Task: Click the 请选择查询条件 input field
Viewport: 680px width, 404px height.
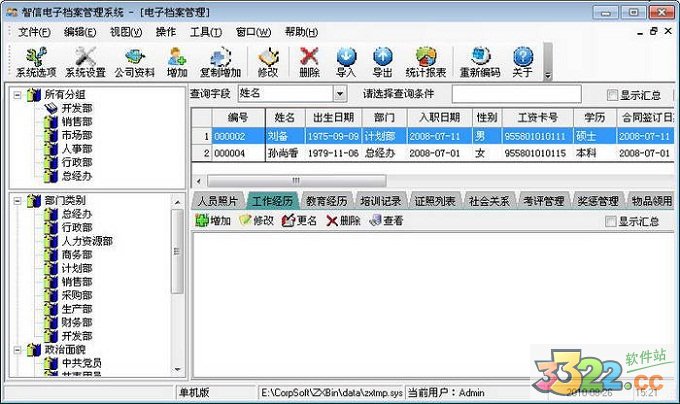Action: (x=517, y=94)
